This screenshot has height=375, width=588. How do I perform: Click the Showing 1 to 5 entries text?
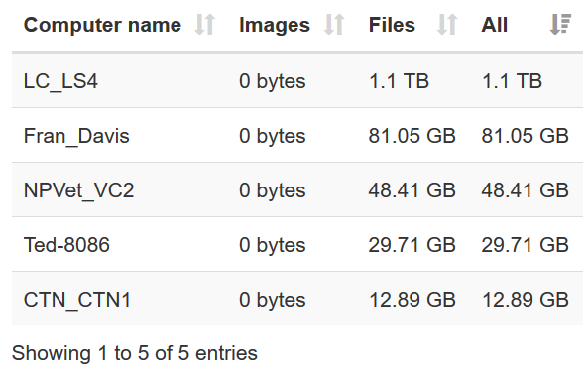tap(135, 353)
